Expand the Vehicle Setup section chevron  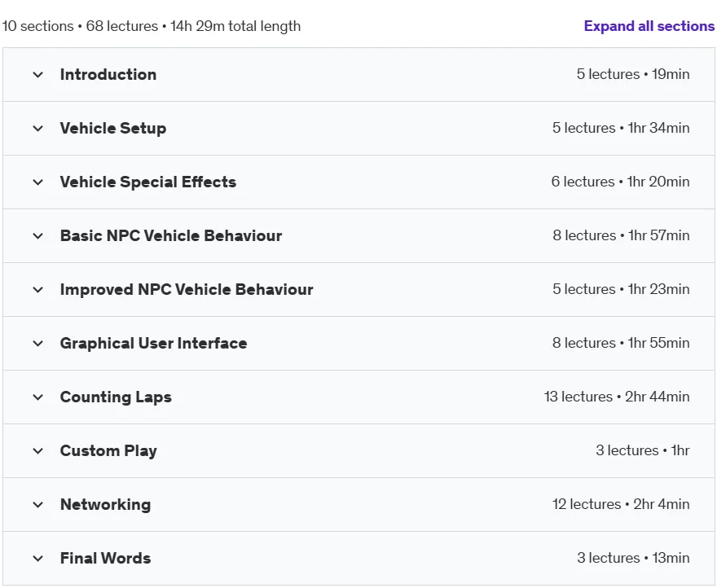point(38,129)
